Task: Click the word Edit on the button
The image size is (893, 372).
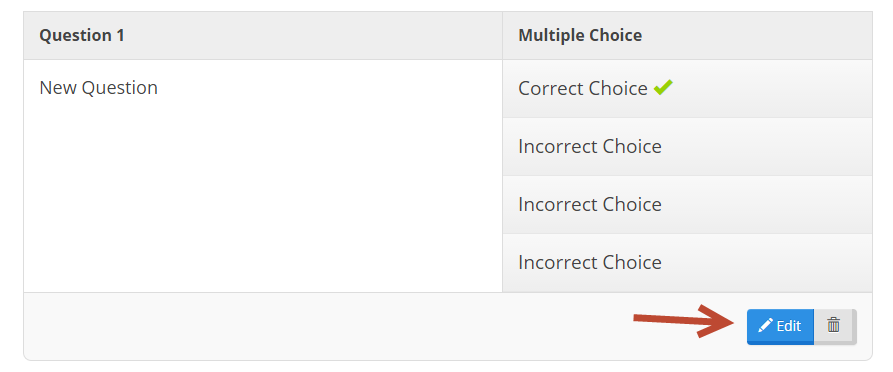Action: pos(789,326)
